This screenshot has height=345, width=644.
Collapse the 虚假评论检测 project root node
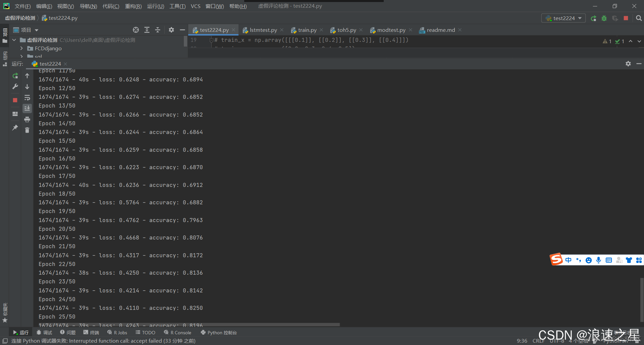(x=14, y=40)
